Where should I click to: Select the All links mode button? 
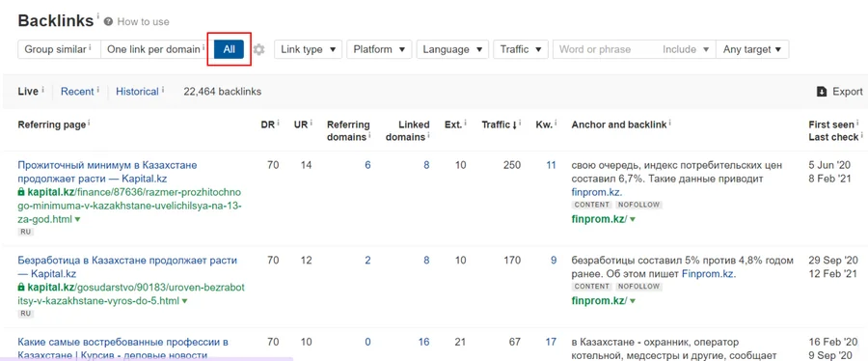click(x=230, y=49)
